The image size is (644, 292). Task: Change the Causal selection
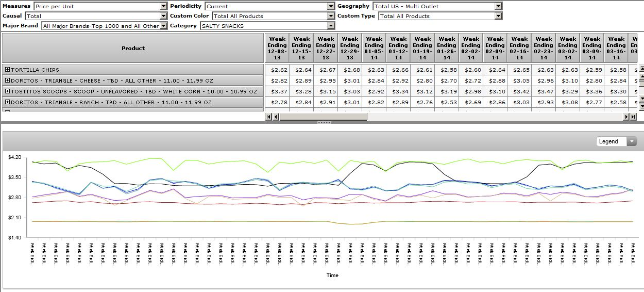tap(163, 16)
